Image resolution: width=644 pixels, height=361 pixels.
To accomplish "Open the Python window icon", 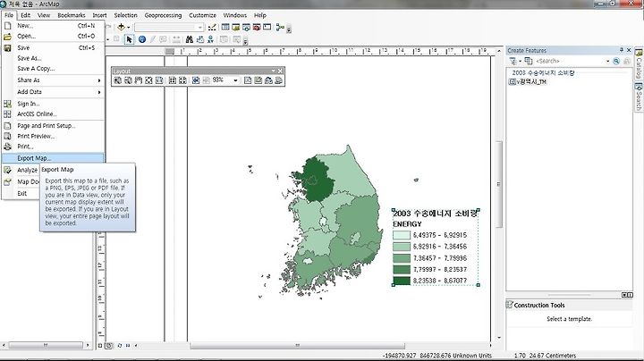I will (x=267, y=27).
